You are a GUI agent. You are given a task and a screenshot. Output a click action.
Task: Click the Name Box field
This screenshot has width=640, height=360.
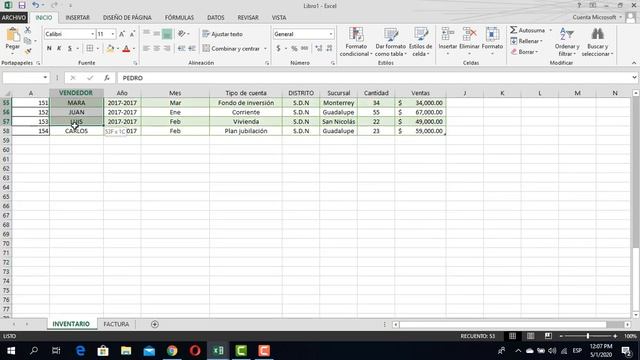coord(22,78)
